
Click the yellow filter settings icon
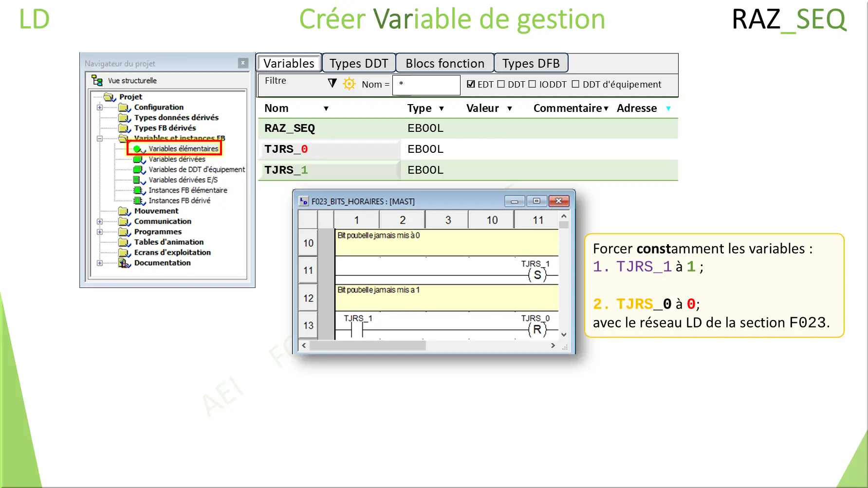349,83
